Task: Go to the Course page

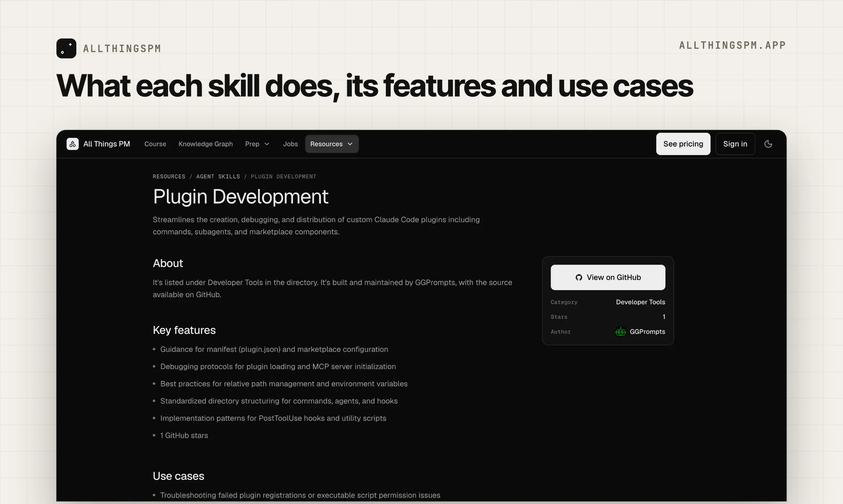Action: (155, 144)
